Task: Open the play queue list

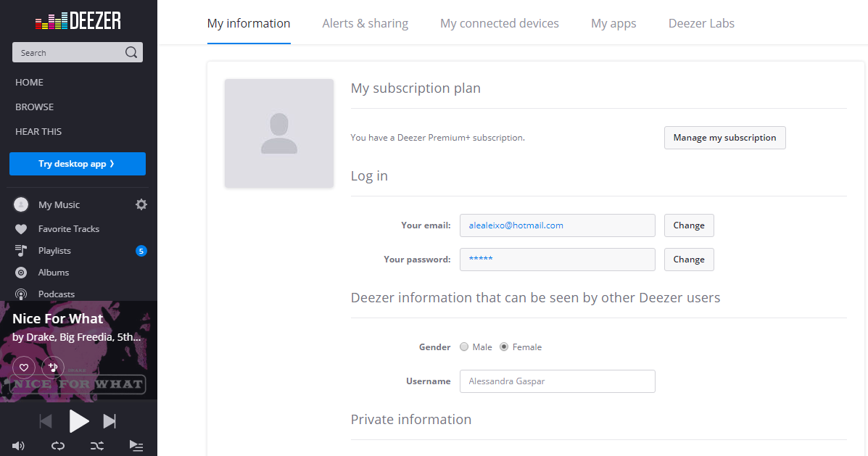Action: pyautogui.click(x=136, y=446)
